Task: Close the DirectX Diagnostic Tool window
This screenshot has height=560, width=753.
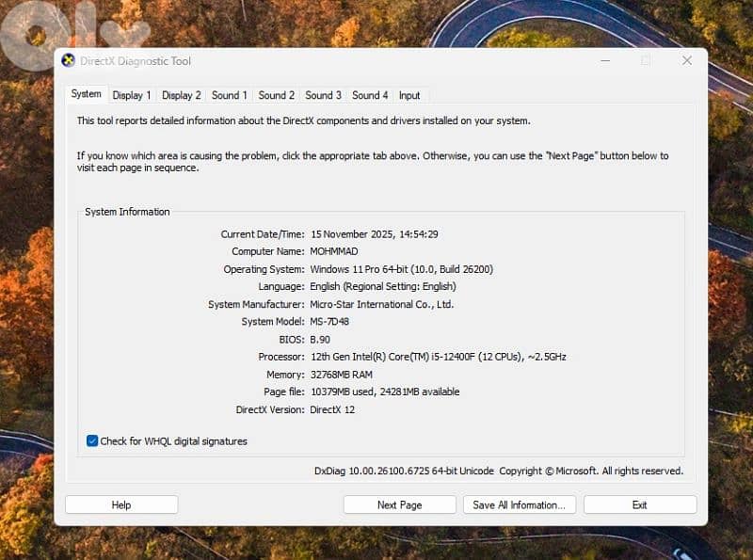Action: (687, 61)
